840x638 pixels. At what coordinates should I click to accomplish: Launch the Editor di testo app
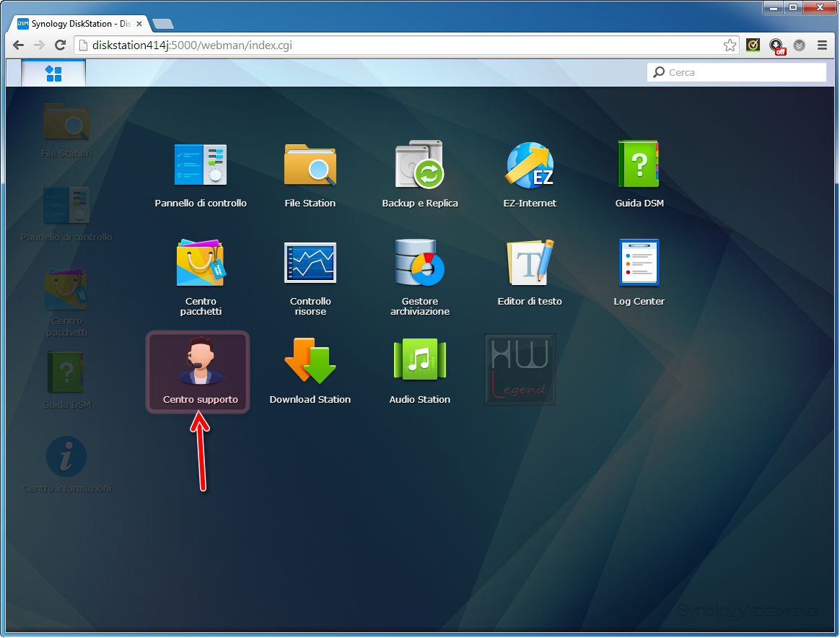tap(529, 272)
